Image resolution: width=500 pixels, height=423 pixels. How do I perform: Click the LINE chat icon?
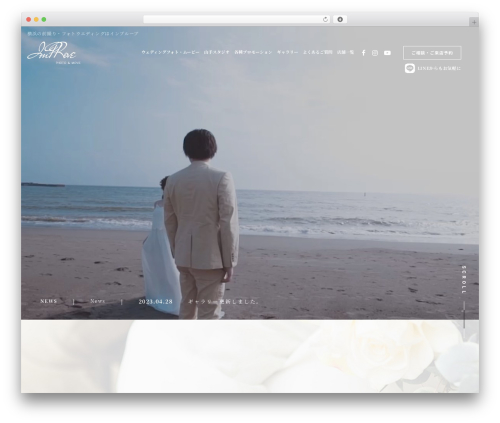pos(410,68)
